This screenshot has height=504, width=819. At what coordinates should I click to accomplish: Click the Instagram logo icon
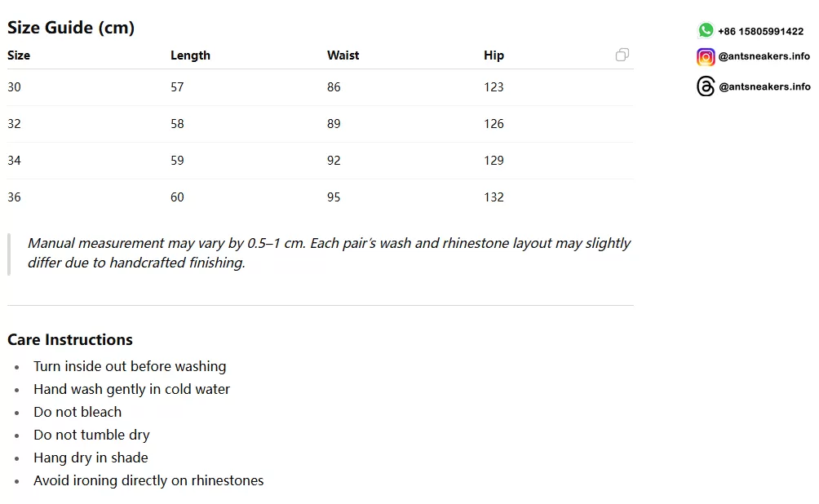pyautogui.click(x=706, y=56)
